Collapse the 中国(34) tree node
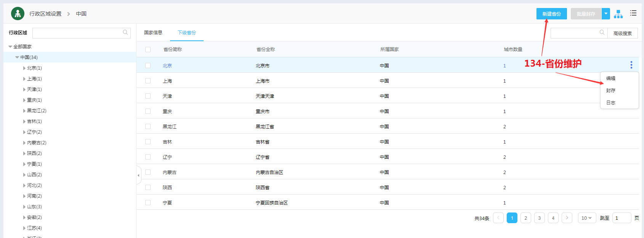The width and height of the screenshot is (644, 238). tap(17, 58)
